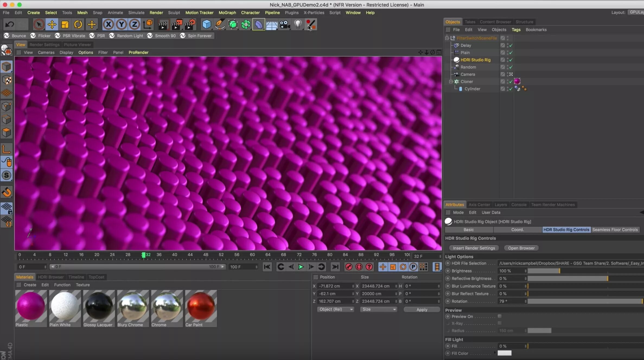Toggle Delay effector enable checkmark
Screen dimensions: 644x360
click(511, 45)
